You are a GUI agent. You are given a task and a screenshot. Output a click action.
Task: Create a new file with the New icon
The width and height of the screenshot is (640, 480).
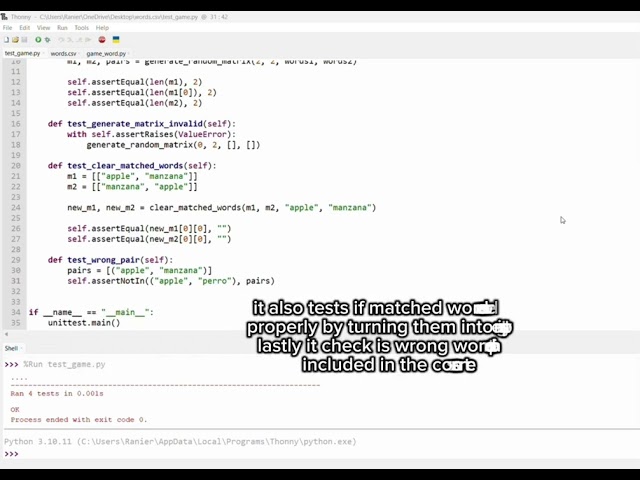(x=7, y=40)
